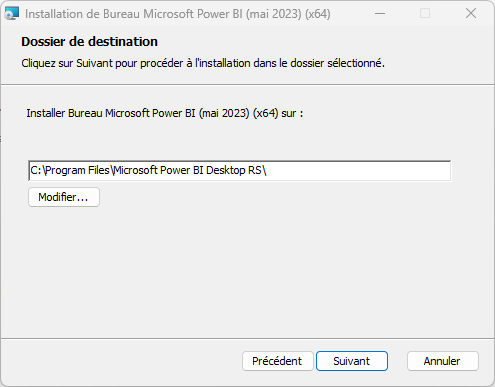The height and width of the screenshot is (387, 495).
Task: Click the "Installer Bureau Microsoft Power BI… sur :" label
Action: pyautogui.click(x=165, y=113)
